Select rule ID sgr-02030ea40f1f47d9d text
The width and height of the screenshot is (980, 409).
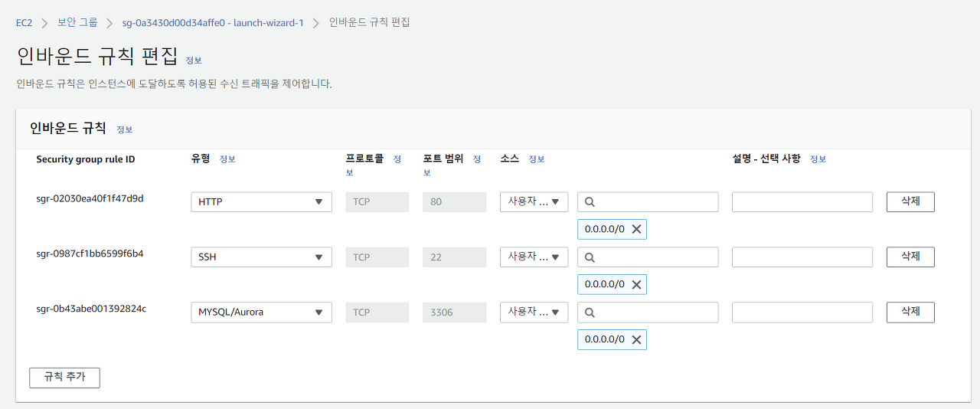coord(90,198)
